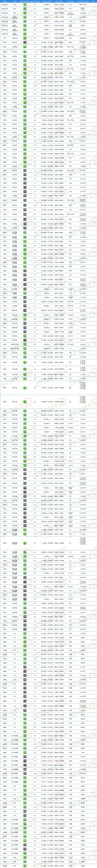
Task: Select the 'FORD' cell in Marka column
Action: (x=5, y=42)
